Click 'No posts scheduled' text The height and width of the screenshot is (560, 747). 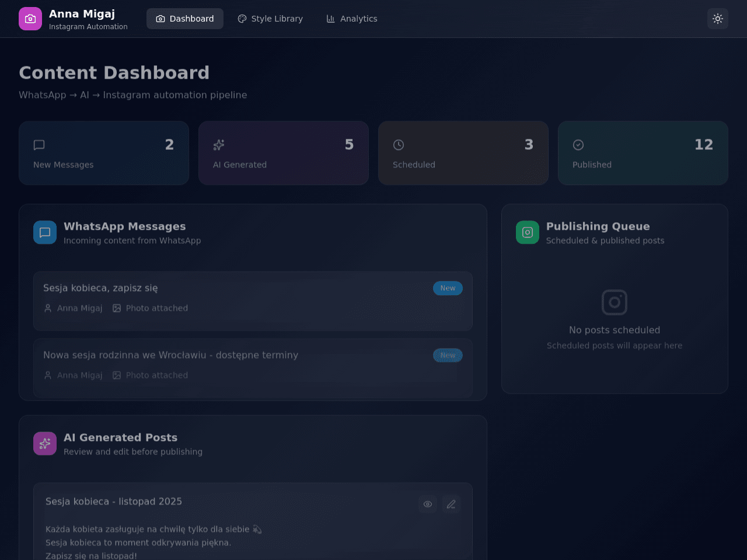(x=615, y=330)
